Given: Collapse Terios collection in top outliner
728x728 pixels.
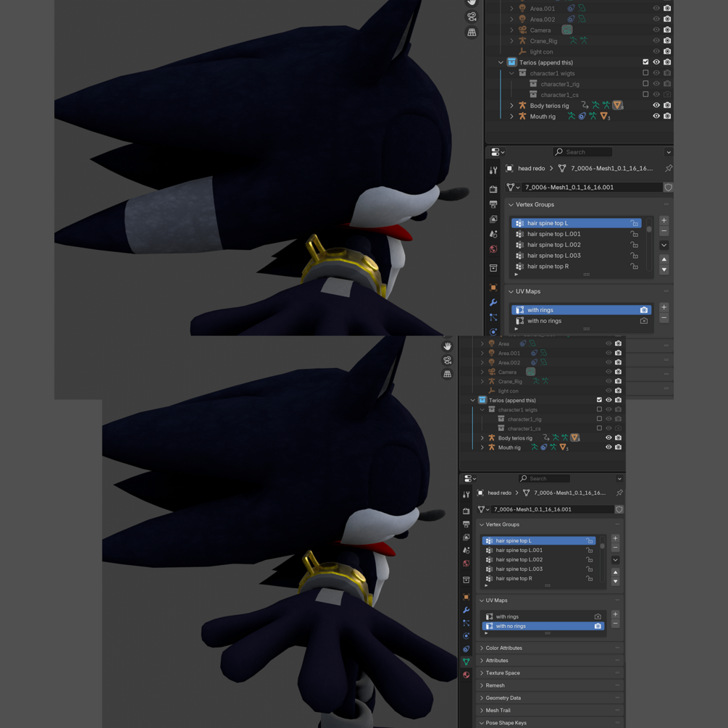Looking at the screenshot, I should coord(501,62).
